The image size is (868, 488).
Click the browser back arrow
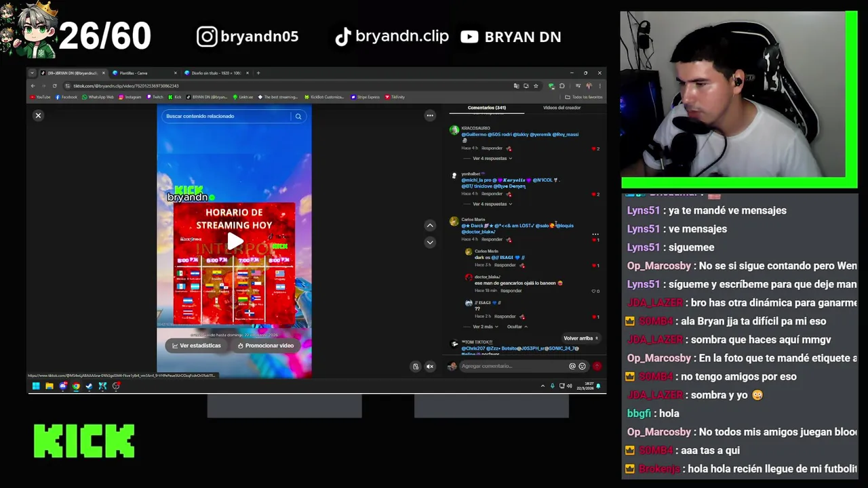click(x=33, y=86)
